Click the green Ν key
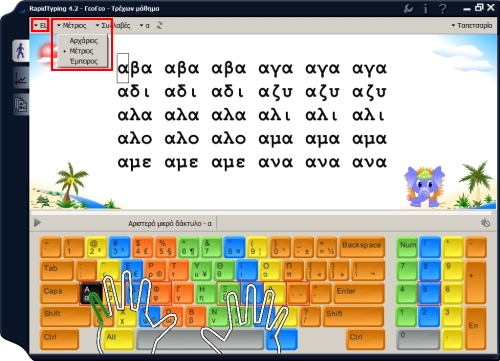 click(x=219, y=316)
